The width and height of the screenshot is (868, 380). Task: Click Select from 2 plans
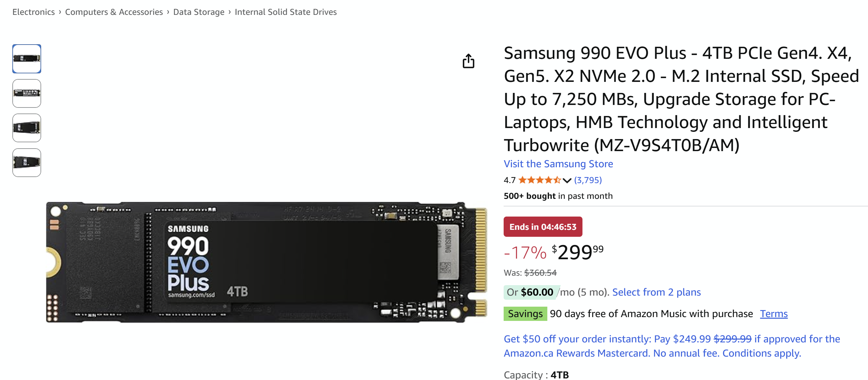[x=657, y=292]
